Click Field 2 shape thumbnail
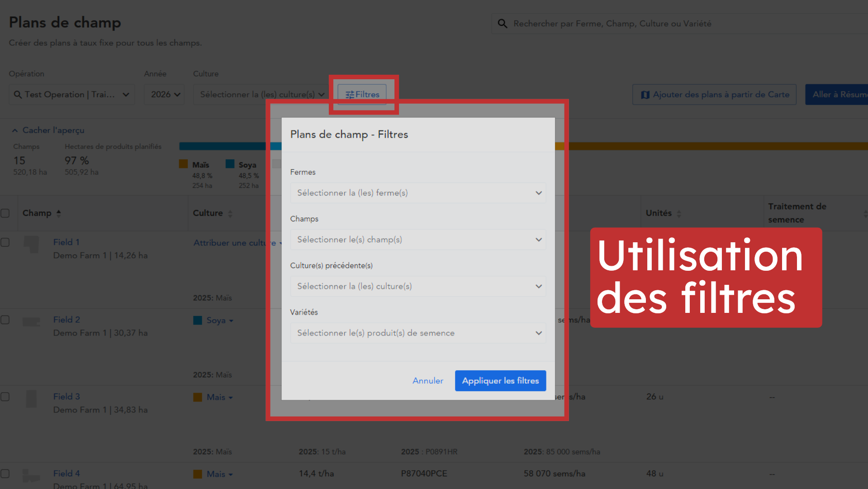This screenshot has width=868, height=489. [31, 322]
